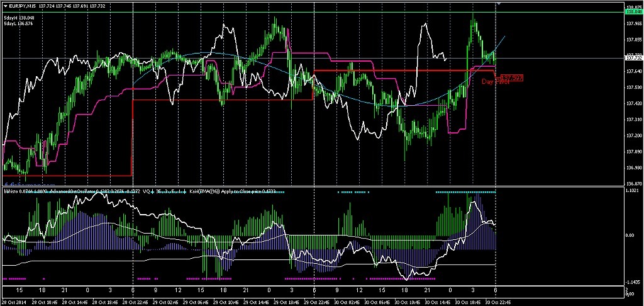Open the EURJPY,M15 chart dropdown arrow

[6, 6]
